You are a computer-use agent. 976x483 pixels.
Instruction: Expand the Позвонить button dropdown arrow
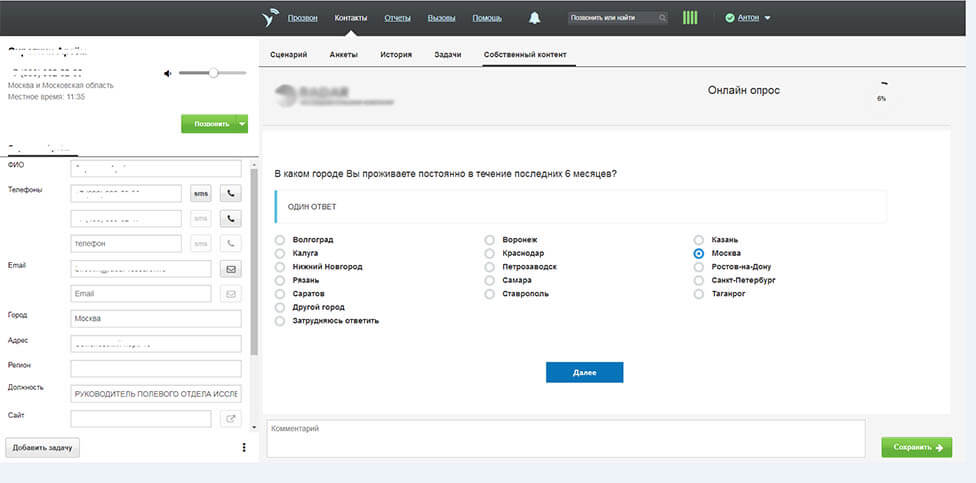click(241, 124)
